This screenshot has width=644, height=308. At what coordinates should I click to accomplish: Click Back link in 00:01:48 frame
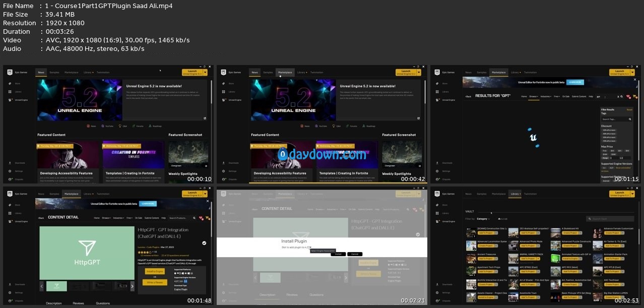pyautogui.click(x=41, y=218)
